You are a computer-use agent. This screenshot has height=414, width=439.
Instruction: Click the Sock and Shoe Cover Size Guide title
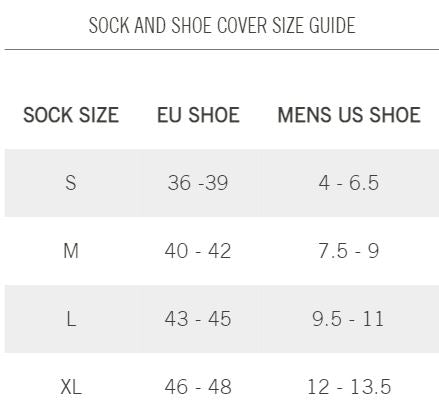coord(222,25)
